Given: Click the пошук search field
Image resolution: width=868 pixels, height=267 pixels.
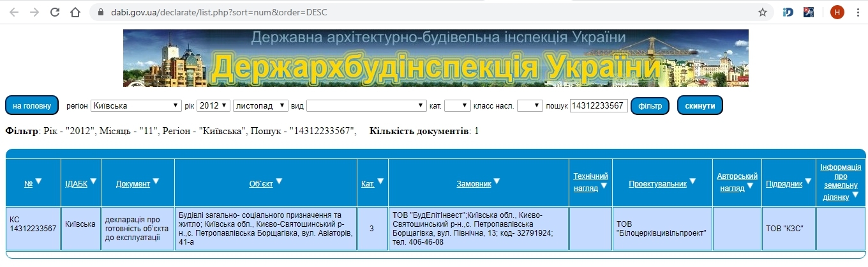Looking at the screenshot, I should [x=599, y=105].
